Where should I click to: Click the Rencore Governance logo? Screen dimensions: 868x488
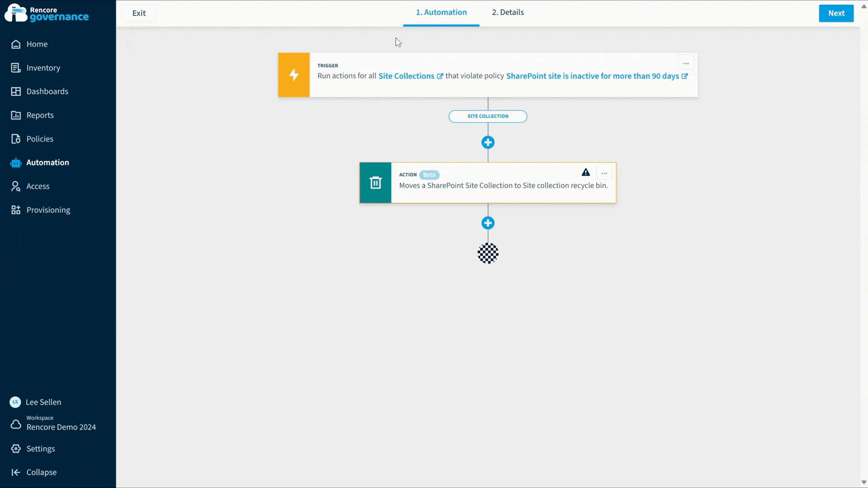point(46,13)
